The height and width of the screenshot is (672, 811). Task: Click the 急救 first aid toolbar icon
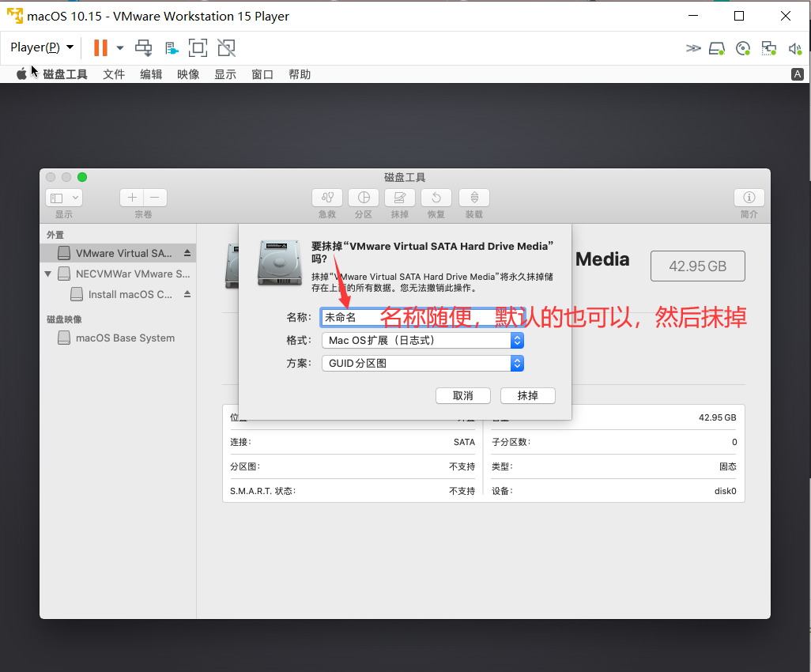pos(327,198)
